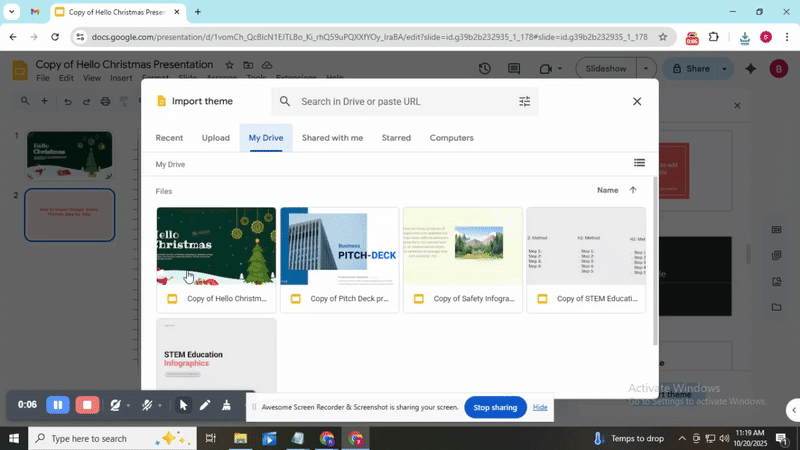
Task: Reverse sort direction arrow beside Name
Action: pos(633,190)
